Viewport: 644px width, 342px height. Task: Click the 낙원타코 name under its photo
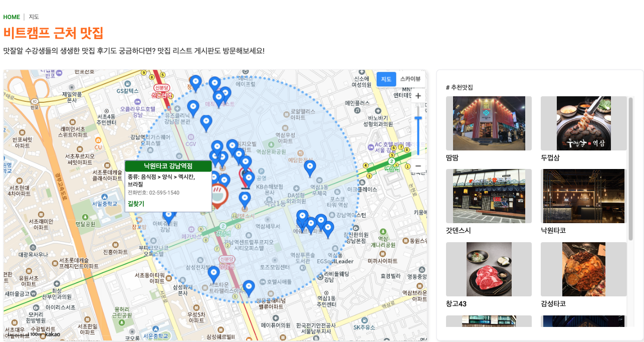[x=553, y=231]
